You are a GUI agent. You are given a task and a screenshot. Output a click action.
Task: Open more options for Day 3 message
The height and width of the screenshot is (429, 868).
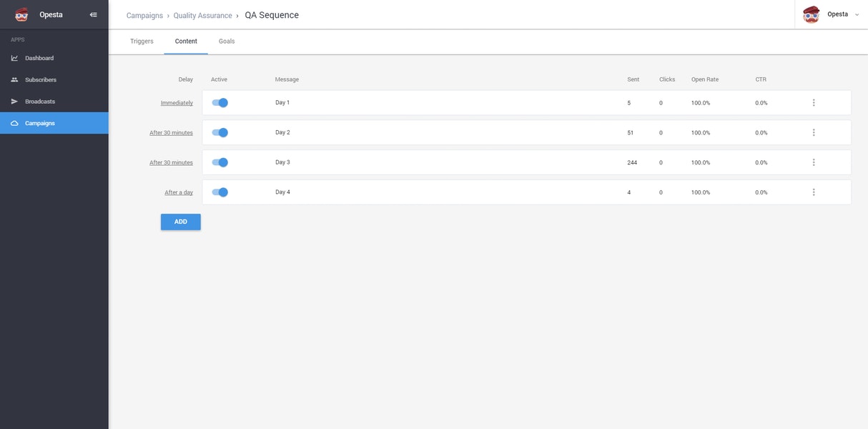click(814, 162)
